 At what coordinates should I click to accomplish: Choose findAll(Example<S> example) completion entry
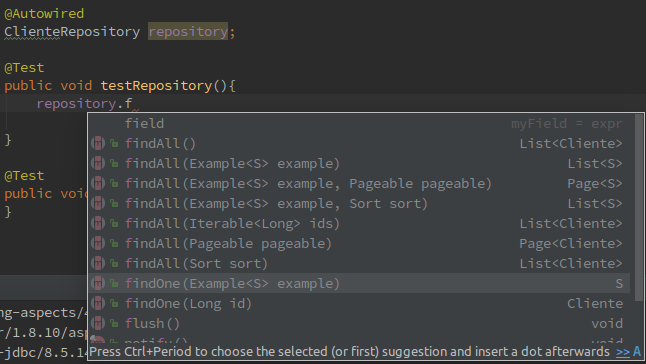pyautogui.click(x=359, y=163)
